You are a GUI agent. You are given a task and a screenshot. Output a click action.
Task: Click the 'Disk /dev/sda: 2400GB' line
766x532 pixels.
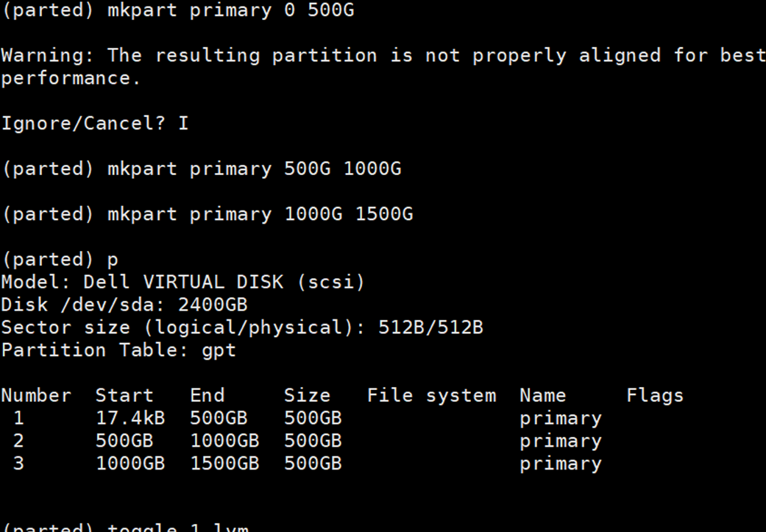pyautogui.click(x=124, y=305)
